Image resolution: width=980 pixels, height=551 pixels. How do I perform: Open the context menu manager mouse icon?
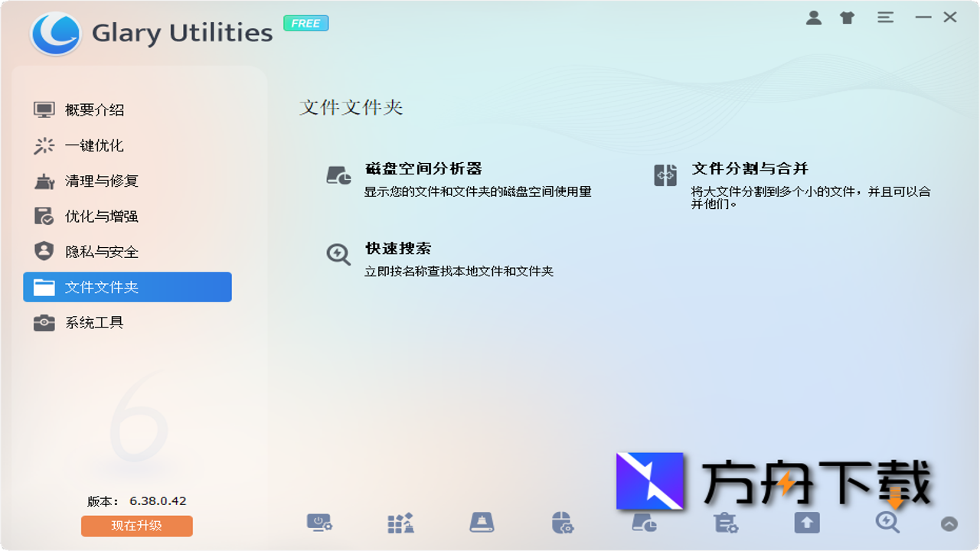[x=562, y=523]
